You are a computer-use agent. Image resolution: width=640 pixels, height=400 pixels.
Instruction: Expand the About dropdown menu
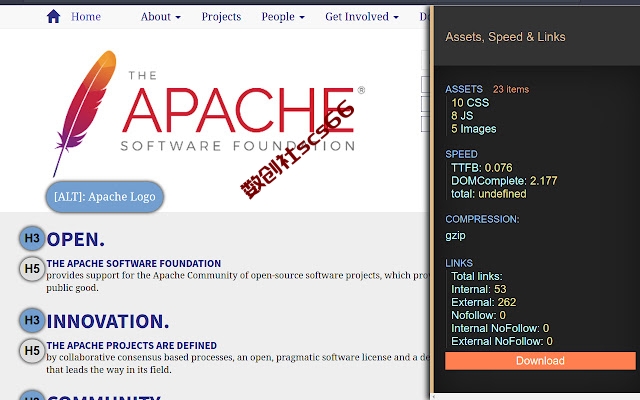[x=160, y=17]
